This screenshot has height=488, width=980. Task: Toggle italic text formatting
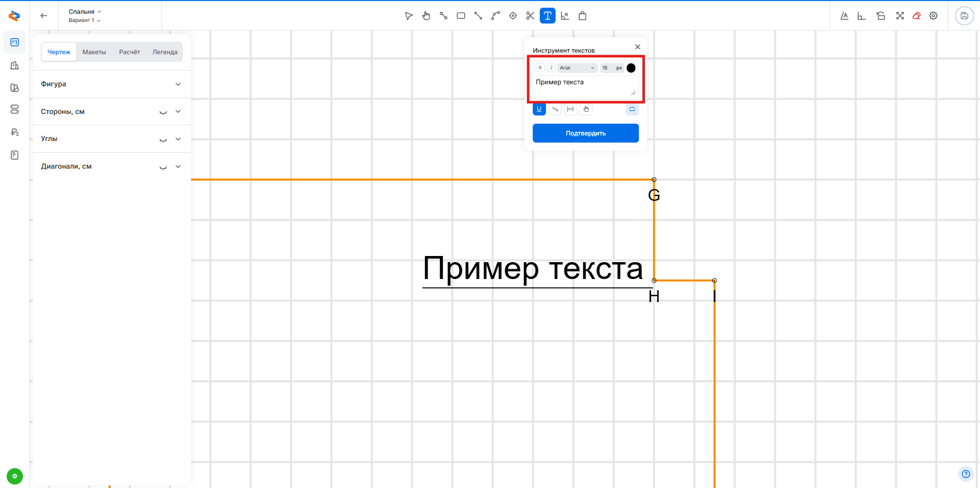(x=551, y=67)
